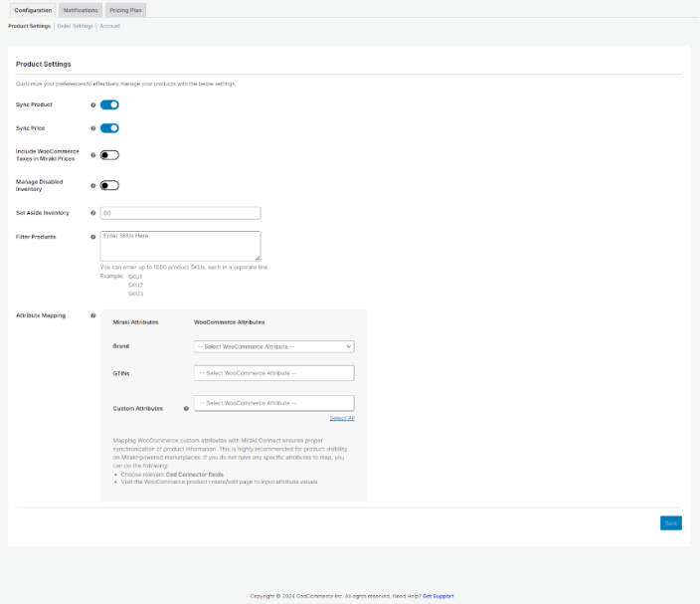Click help icon next to Sync Product
The height and width of the screenshot is (604, 700).
93,104
